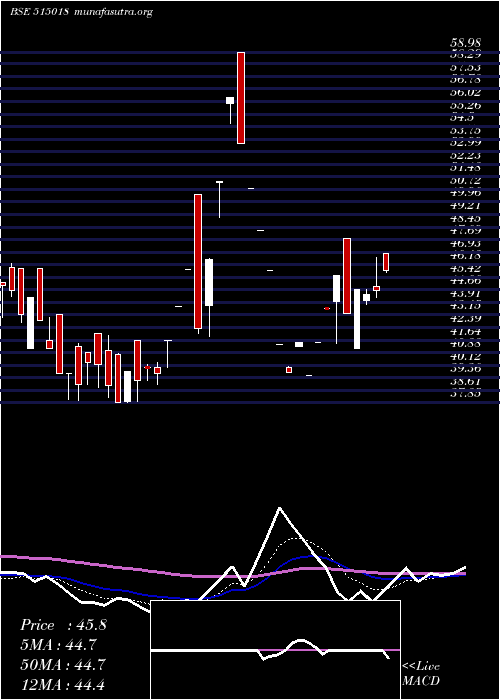The height and width of the screenshot is (700, 500).
Task: Click the 49.21 price axis label
Action: click(x=465, y=206)
